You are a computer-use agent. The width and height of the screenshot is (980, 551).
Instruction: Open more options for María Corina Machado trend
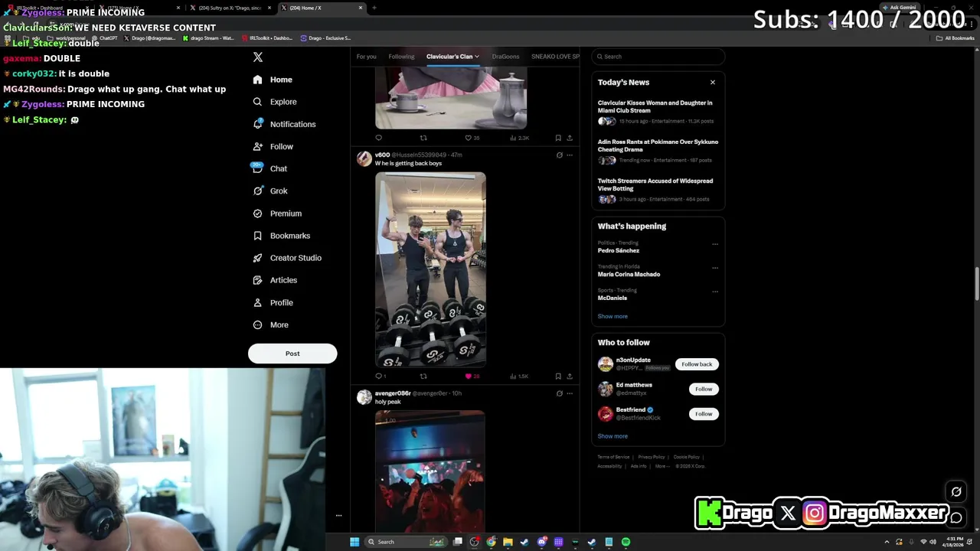pos(715,268)
